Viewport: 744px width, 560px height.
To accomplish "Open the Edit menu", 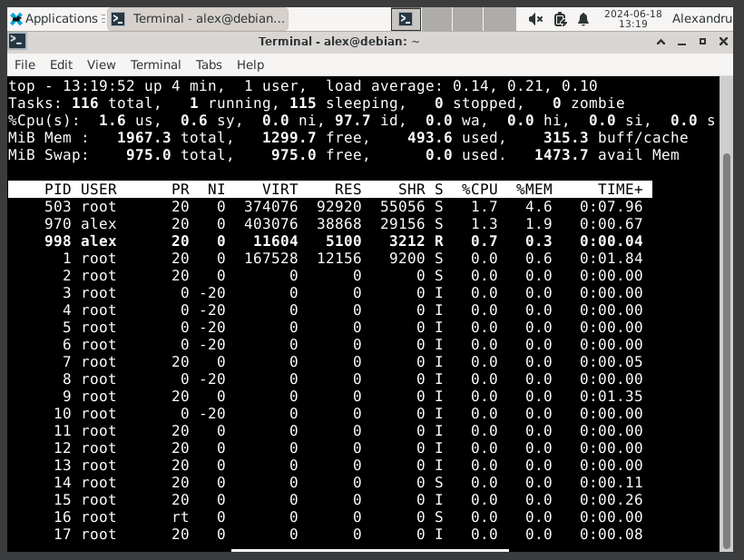I will [61, 64].
